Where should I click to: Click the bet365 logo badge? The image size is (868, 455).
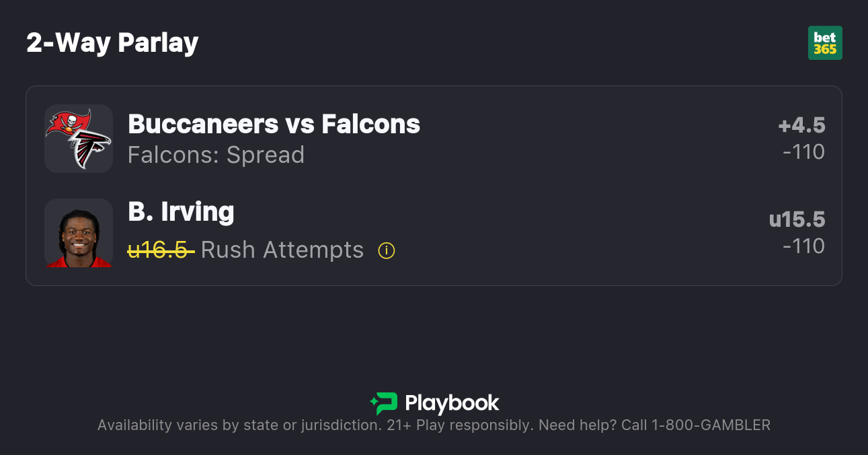825,43
